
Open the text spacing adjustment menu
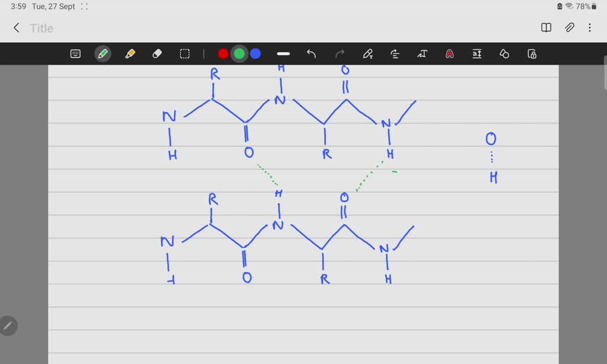point(477,53)
